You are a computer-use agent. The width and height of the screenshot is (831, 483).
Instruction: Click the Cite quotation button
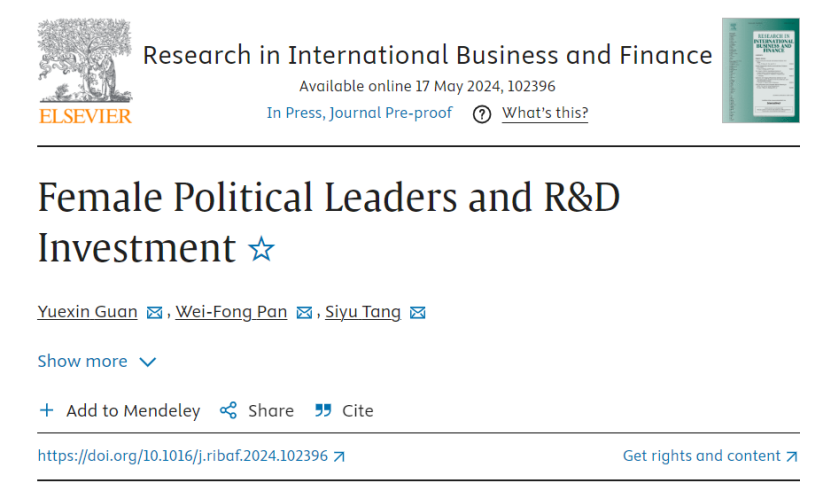click(x=344, y=411)
